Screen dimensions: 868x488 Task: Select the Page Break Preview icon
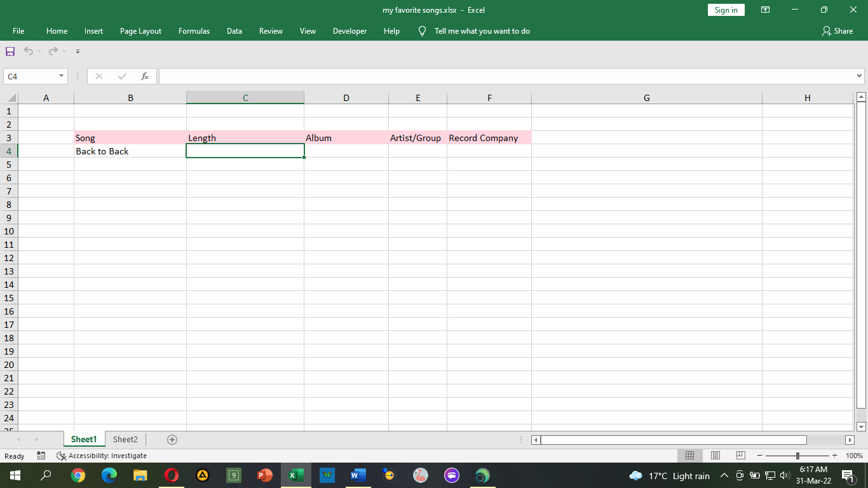coord(740,455)
